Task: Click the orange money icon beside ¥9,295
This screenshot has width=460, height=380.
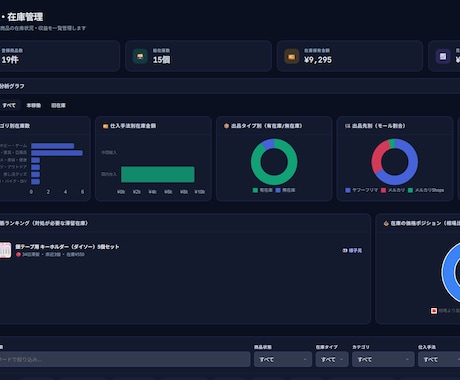Action: [x=292, y=56]
